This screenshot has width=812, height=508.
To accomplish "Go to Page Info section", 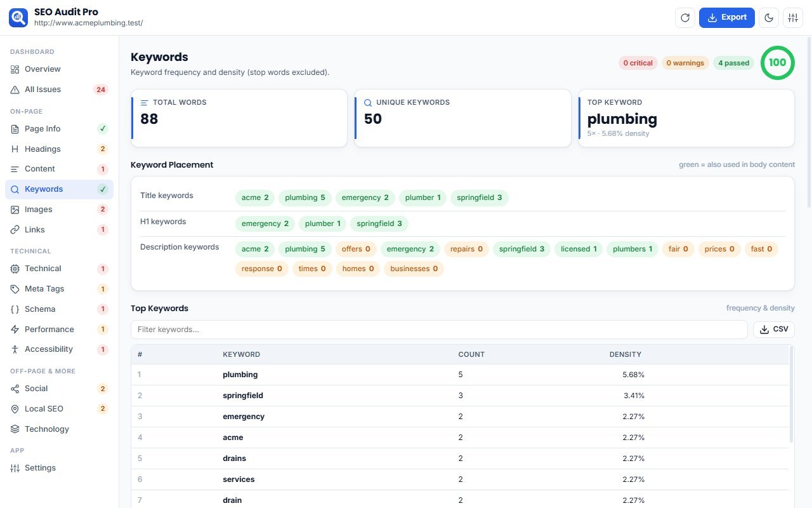I will tap(60, 129).
